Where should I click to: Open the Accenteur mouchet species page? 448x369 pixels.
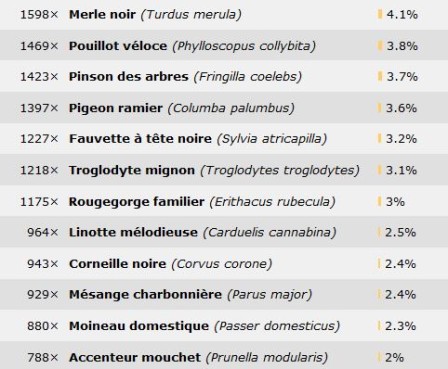point(135,357)
